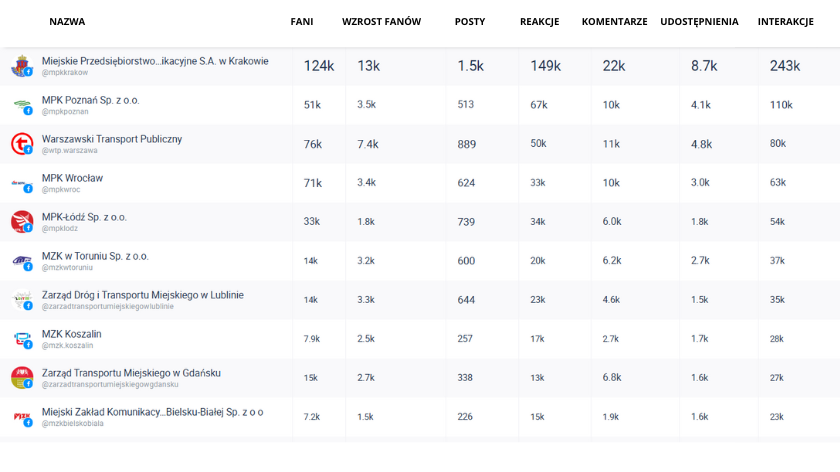Viewport: 840px width, 472px height.
Task: Click the Warszawski Transport Publiczny logo icon
Action: 21,144
